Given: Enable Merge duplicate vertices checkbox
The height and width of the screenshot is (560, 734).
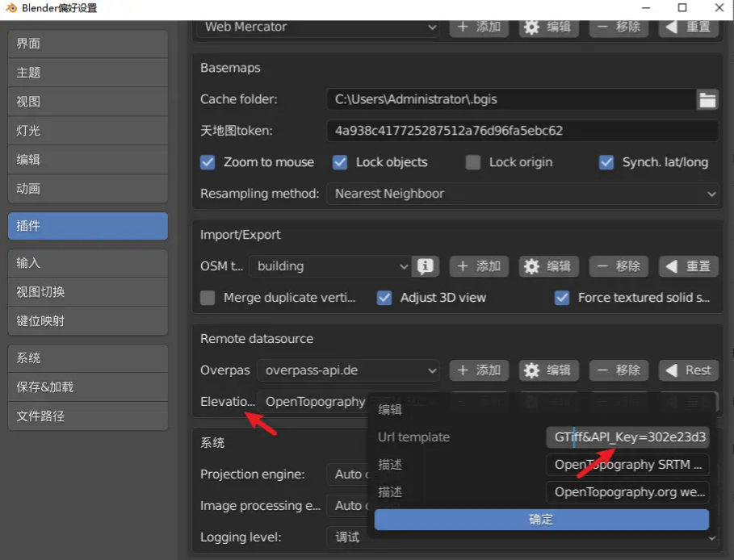Looking at the screenshot, I should (208, 298).
